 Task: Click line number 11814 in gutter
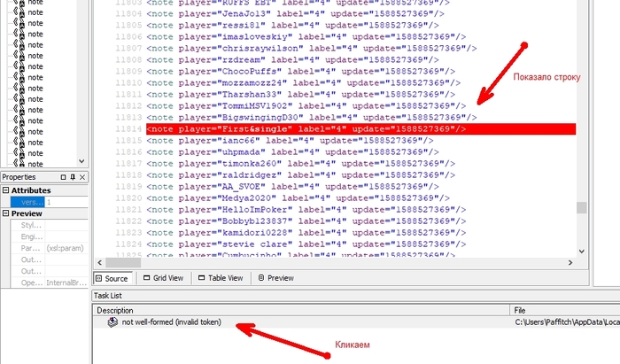point(128,128)
